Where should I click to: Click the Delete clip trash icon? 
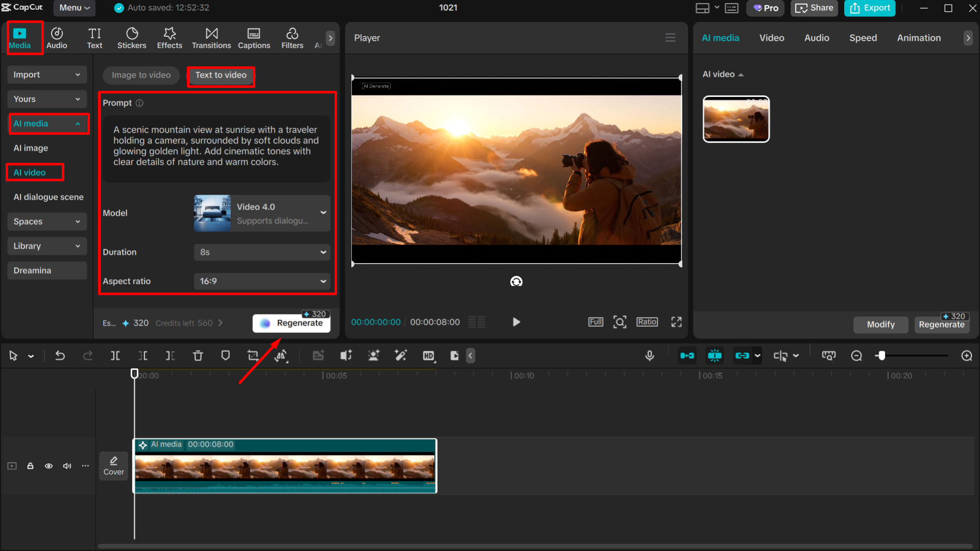pyautogui.click(x=198, y=355)
